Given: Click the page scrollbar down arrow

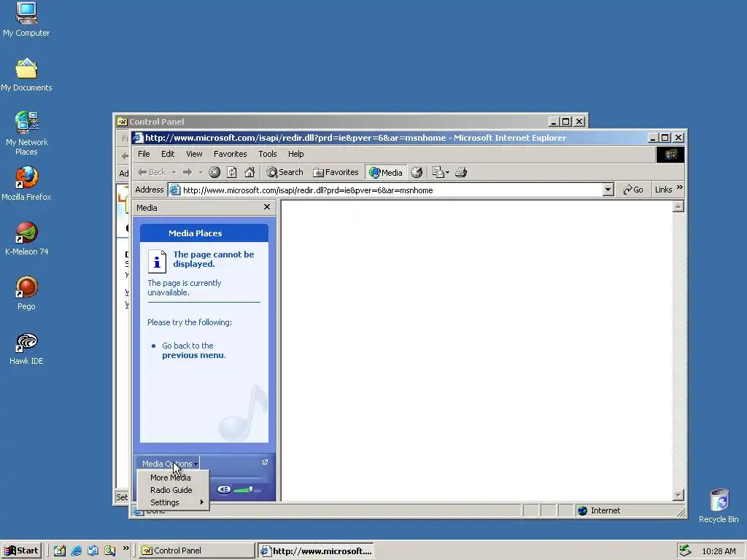Looking at the screenshot, I should pyautogui.click(x=678, y=495).
